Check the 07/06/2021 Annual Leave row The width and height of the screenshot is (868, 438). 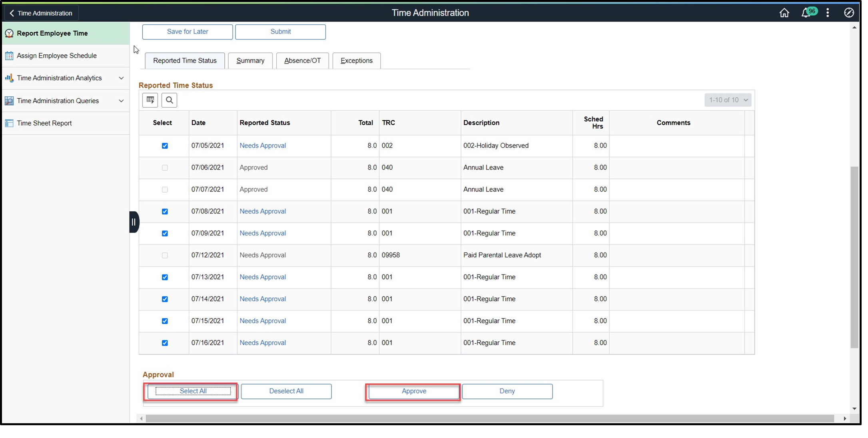(165, 167)
